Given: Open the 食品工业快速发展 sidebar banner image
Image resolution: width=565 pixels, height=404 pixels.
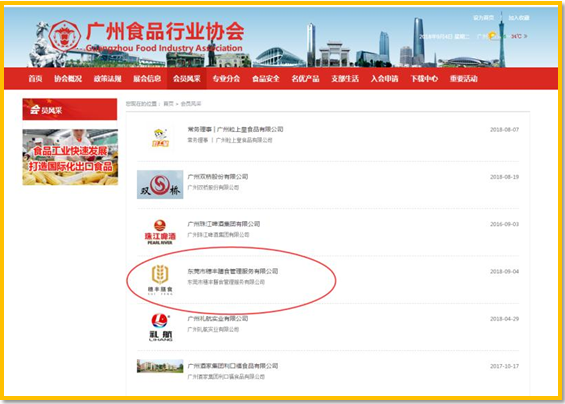Looking at the screenshot, I should 70,157.
